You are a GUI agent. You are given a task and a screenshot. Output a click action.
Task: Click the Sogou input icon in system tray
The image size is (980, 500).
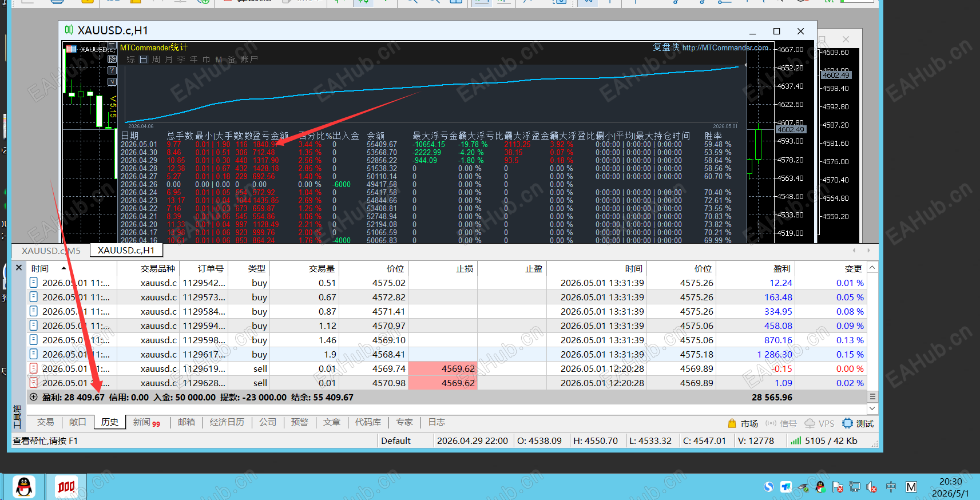[769, 487]
